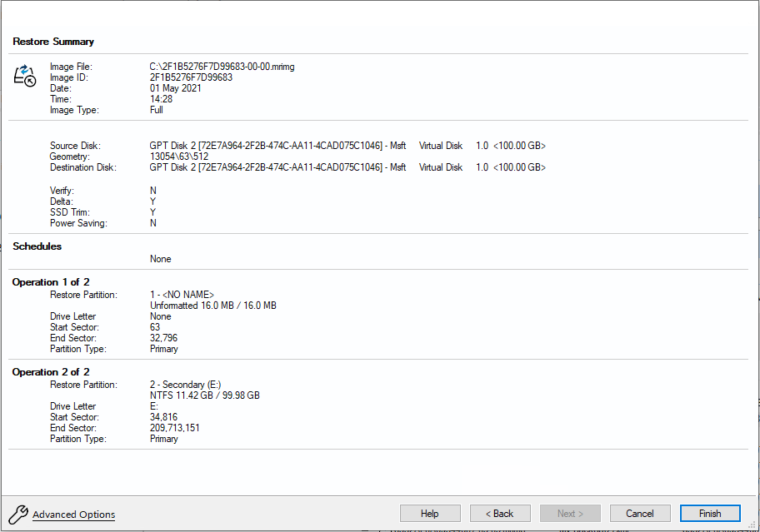Select the image file path ending in .mrimg
The width and height of the screenshot is (760, 532).
[222, 67]
